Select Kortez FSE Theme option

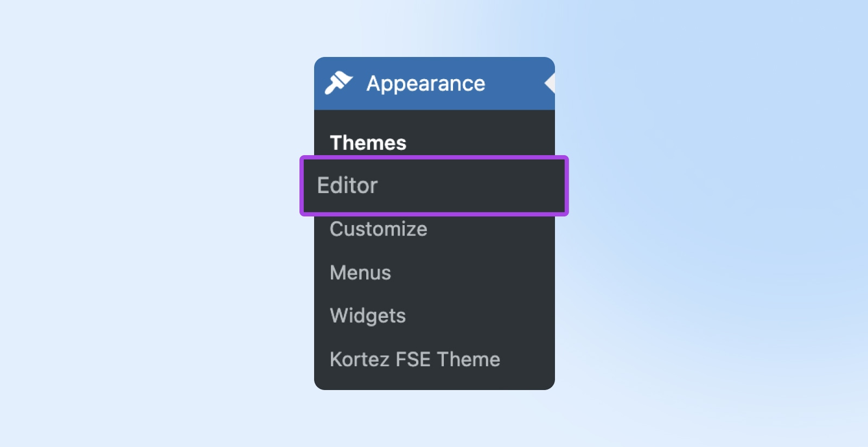point(414,359)
